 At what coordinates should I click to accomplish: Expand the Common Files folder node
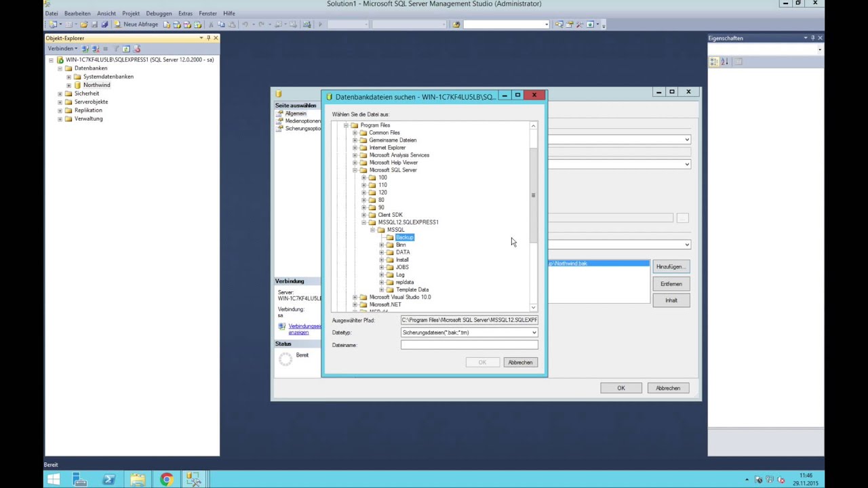pos(355,133)
